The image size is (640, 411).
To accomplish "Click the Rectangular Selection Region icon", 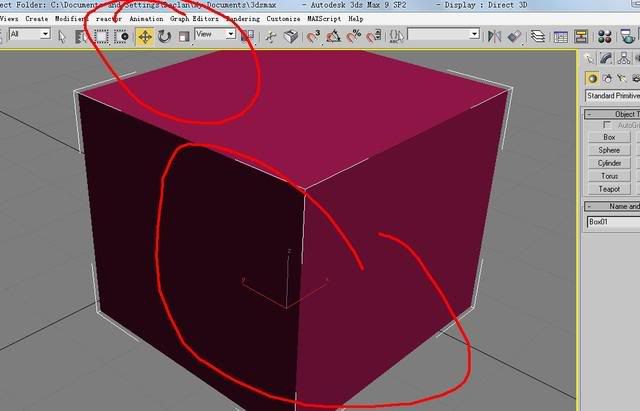I will pos(101,36).
